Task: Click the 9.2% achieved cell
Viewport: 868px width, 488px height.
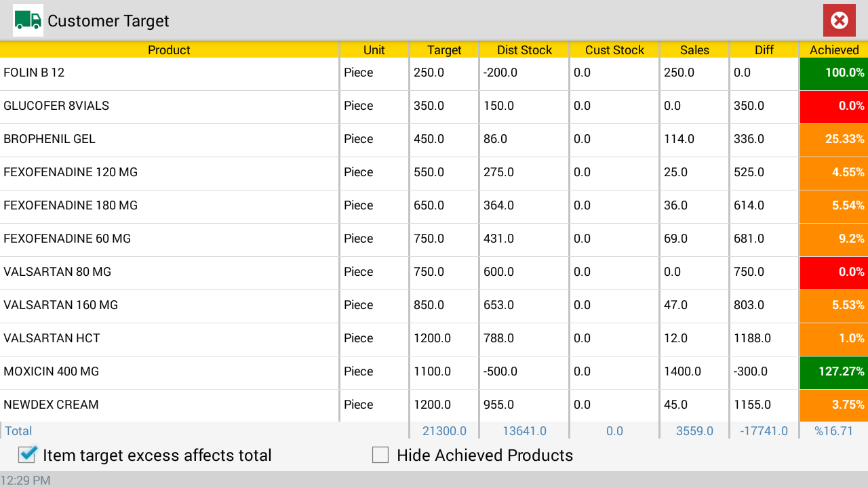Action: pyautogui.click(x=834, y=240)
